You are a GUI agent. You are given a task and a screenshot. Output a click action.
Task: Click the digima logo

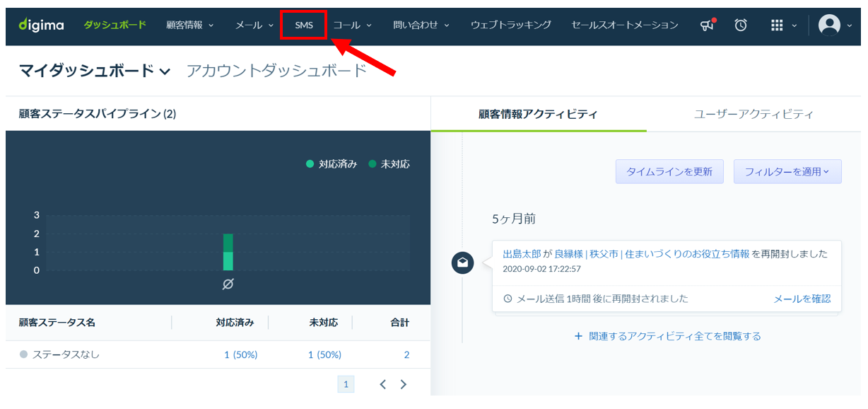coord(41,25)
